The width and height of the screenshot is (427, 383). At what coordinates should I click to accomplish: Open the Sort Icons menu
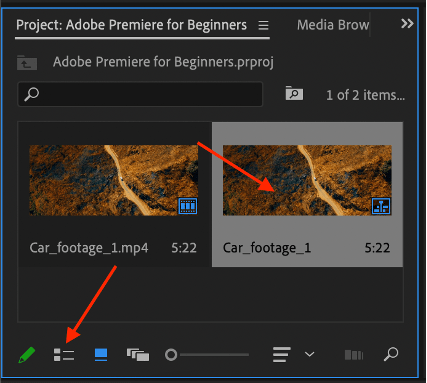[x=281, y=355]
